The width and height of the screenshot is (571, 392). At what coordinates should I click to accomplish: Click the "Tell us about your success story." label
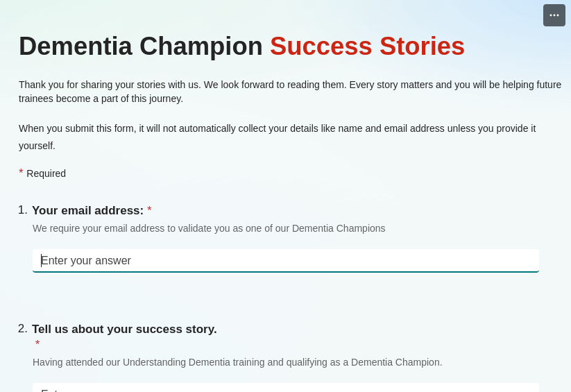point(124,330)
